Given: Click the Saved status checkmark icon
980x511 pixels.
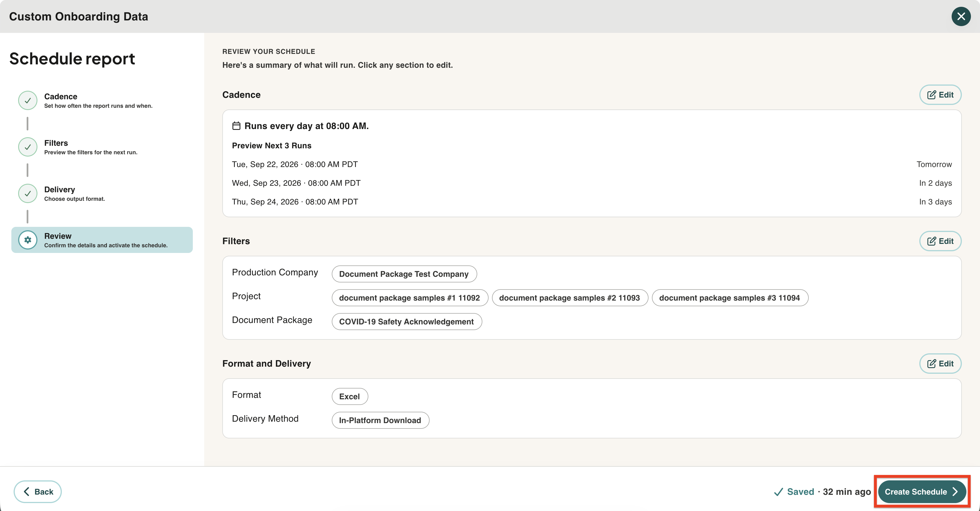Looking at the screenshot, I should (x=778, y=492).
